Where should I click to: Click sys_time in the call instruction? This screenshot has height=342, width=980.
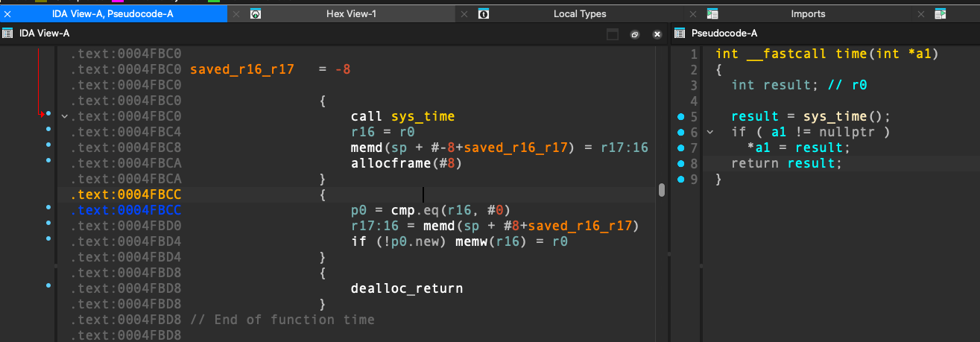423,116
